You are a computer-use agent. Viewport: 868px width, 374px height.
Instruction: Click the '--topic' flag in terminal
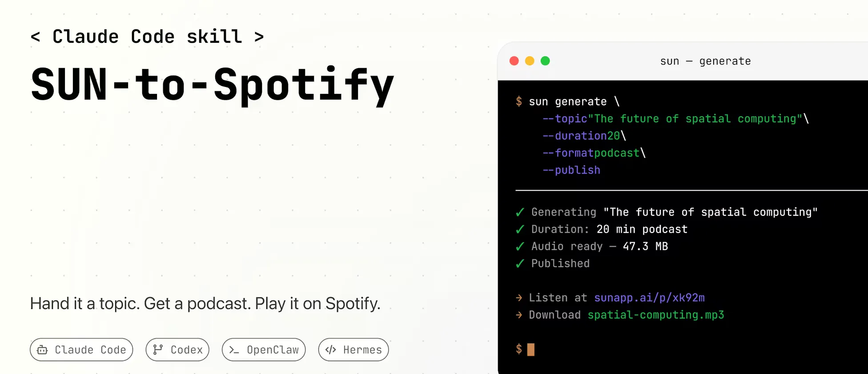565,119
